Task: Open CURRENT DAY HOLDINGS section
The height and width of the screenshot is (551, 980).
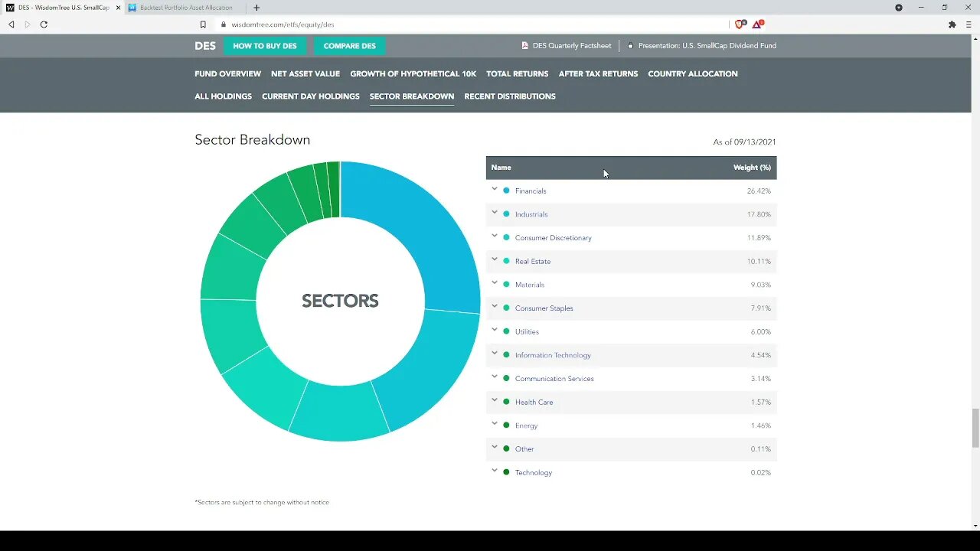Action: tap(311, 96)
